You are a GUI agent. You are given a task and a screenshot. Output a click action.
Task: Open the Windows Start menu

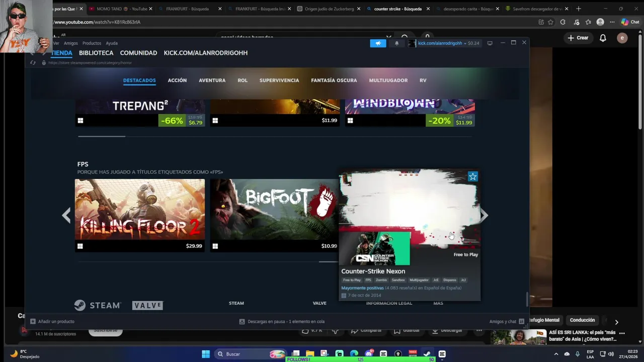[206, 354]
